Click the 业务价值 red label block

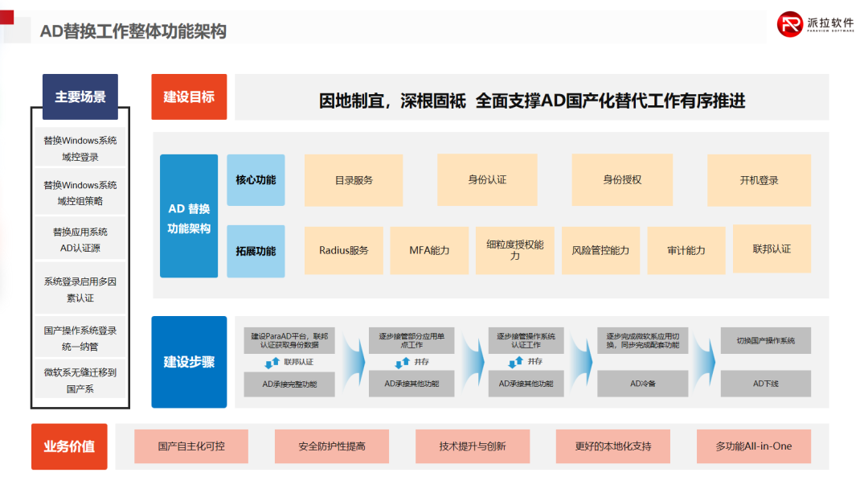[x=69, y=446]
